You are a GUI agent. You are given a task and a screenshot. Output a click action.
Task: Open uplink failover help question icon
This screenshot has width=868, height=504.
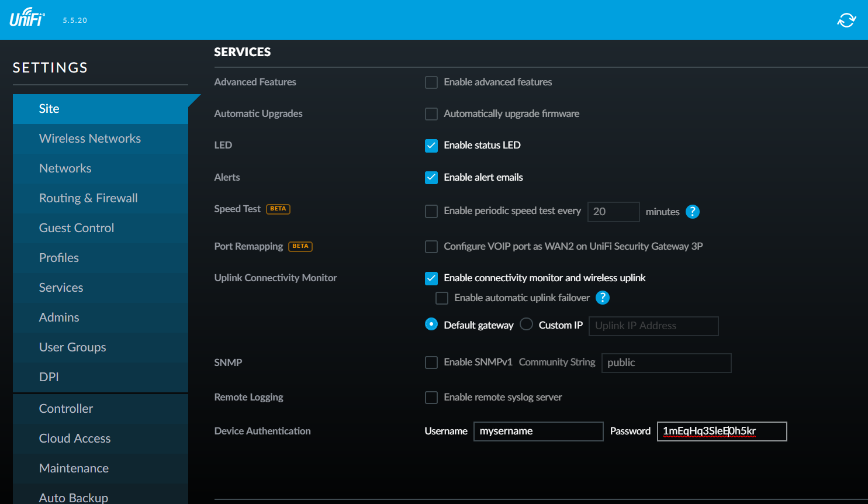(602, 298)
